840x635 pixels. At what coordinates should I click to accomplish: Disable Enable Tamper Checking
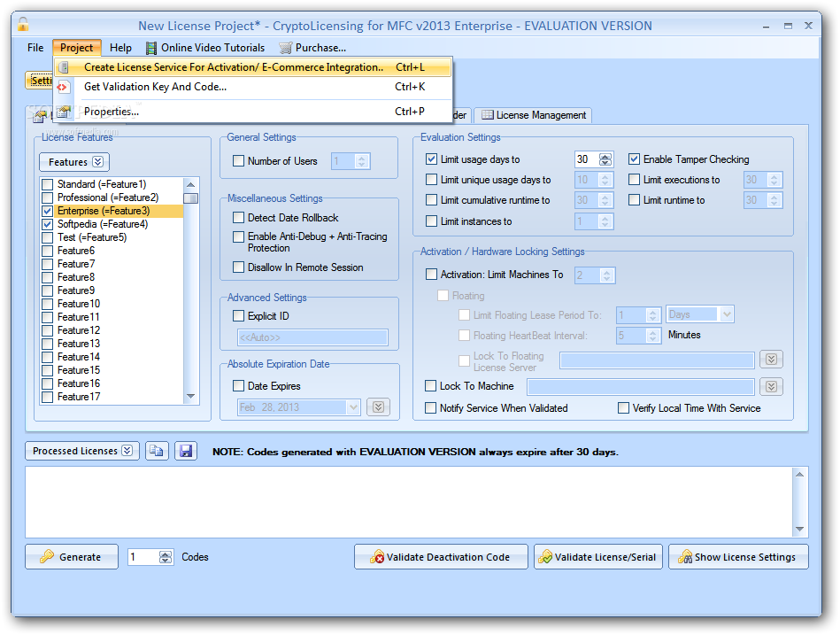point(635,159)
